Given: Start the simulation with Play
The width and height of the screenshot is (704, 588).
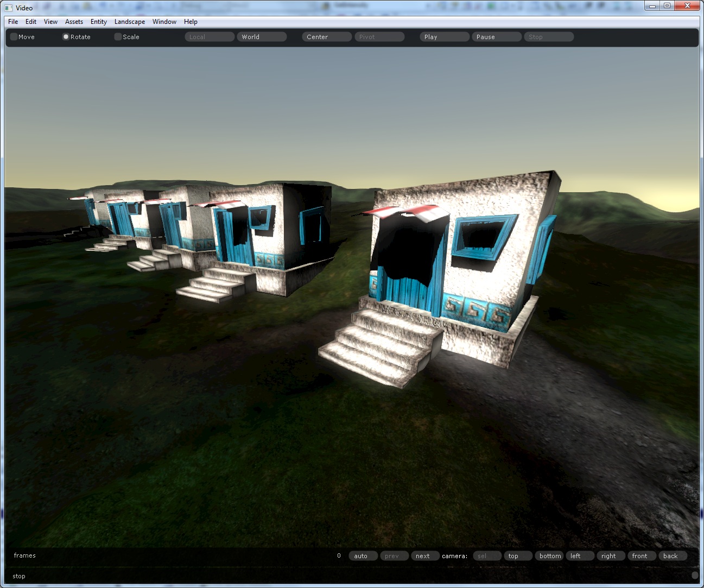Looking at the screenshot, I should point(445,37).
